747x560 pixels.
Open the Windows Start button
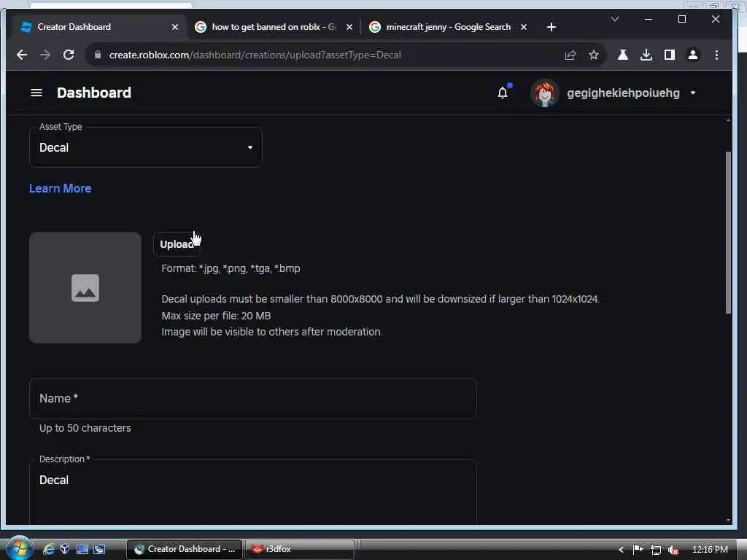click(x=19, y=548)
